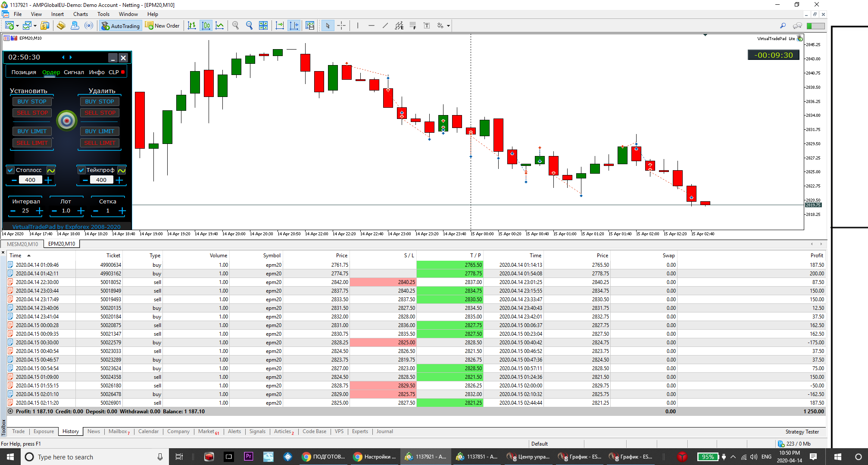This screenshot has height=465, width=868.
Task: Click the left arrow in the trade pad header
Action: [x=63, y=57]
